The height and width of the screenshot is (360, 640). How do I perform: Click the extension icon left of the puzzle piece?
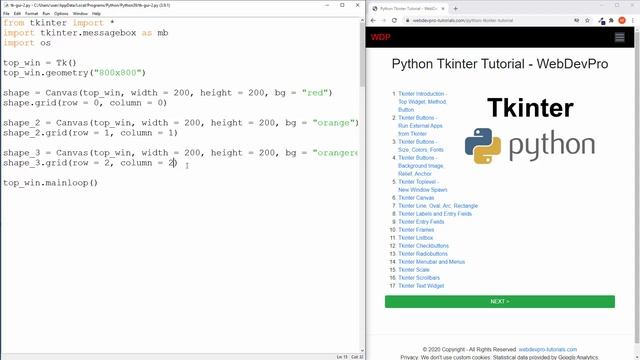[x=602, y=21]
